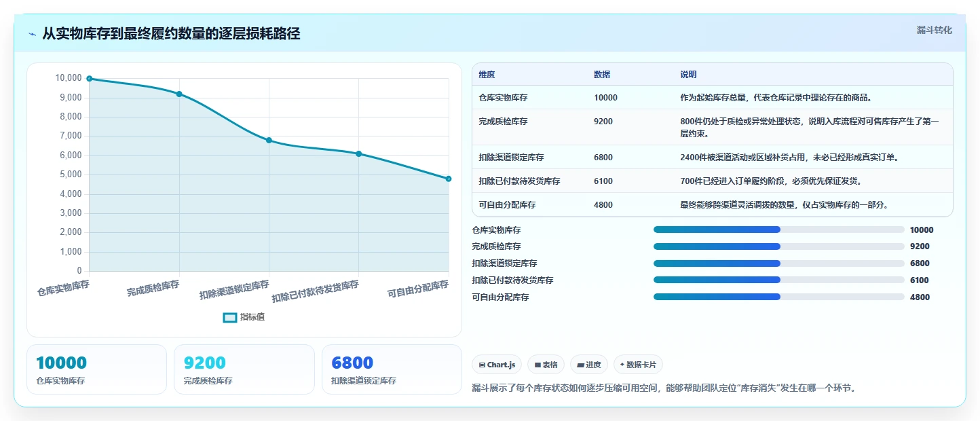980x421 pixels.
Task: Select the 数据卡片 chip
Action: coord(638,365)
